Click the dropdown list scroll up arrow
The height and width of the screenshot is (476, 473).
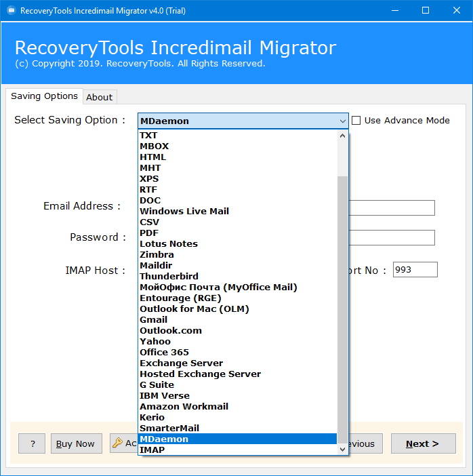tap(342, 136)
